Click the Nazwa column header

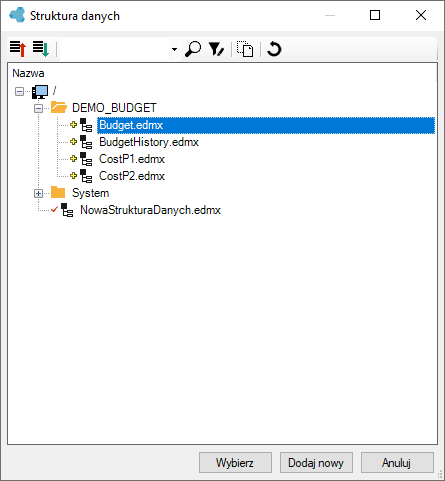(28, 73)
